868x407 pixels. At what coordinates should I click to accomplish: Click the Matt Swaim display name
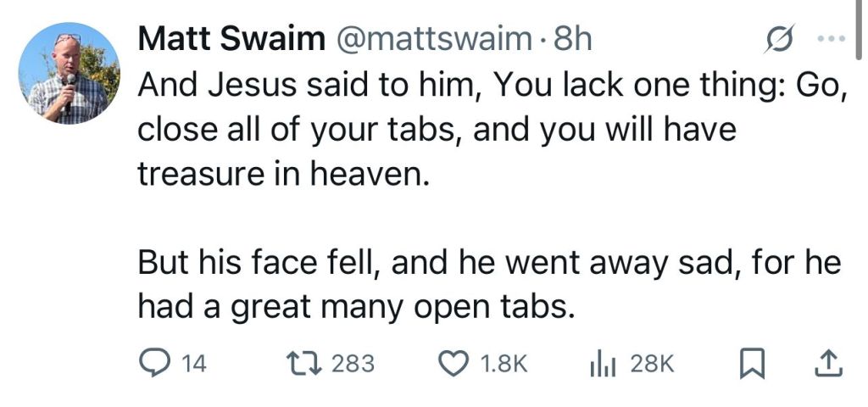point(232,39)
